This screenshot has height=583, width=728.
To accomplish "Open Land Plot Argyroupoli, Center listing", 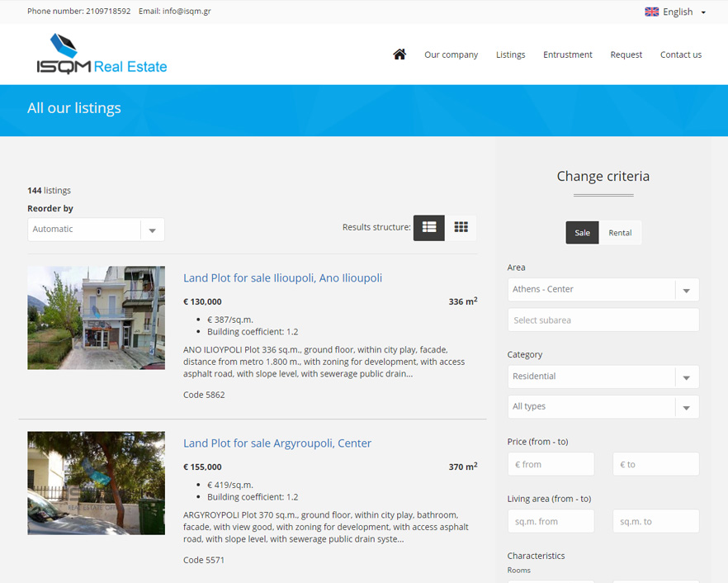I will point(277,443).
